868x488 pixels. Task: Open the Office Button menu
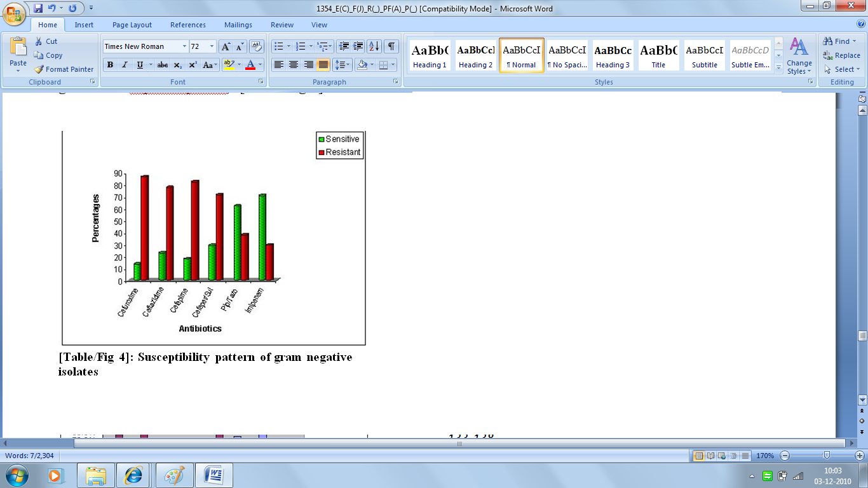(13, 13)
